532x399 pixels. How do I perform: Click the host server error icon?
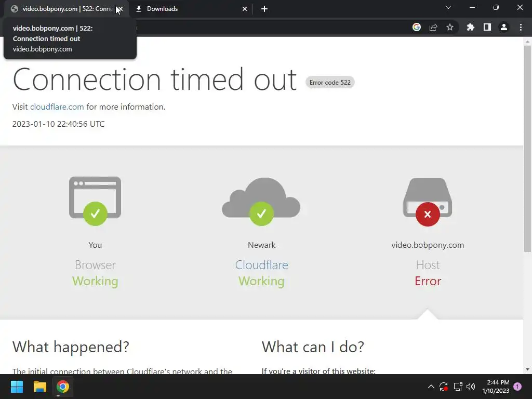click(428, 202)
